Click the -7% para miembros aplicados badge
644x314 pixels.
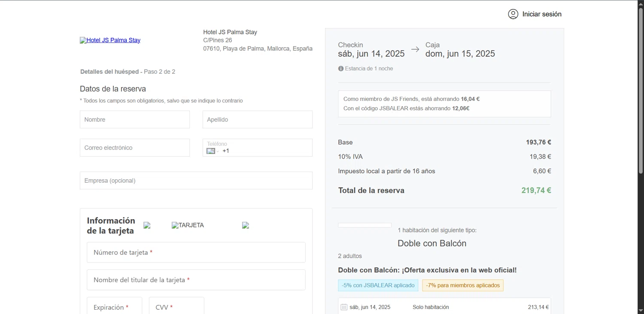463,285
